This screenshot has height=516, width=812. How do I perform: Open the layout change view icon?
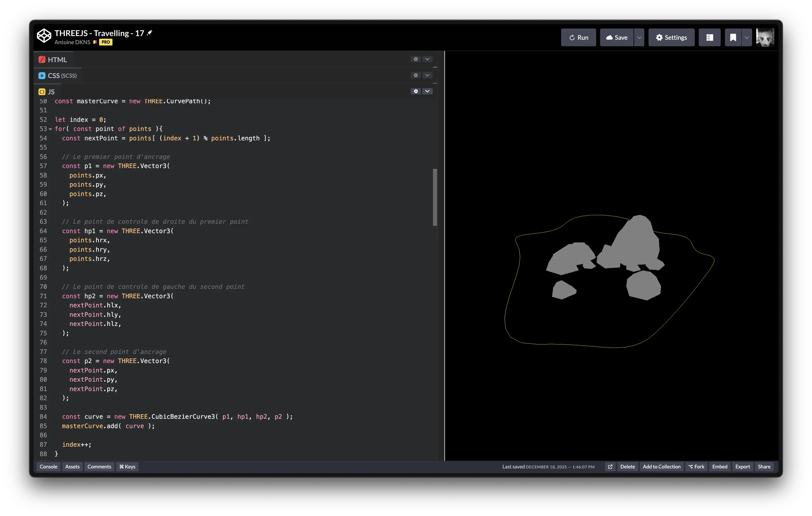709,37
